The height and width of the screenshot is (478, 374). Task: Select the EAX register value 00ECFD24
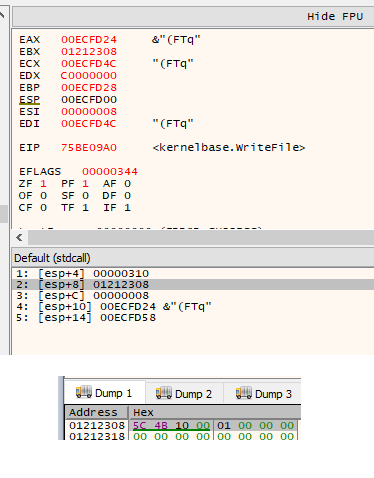pyautogui.click(x=89, y=40)
